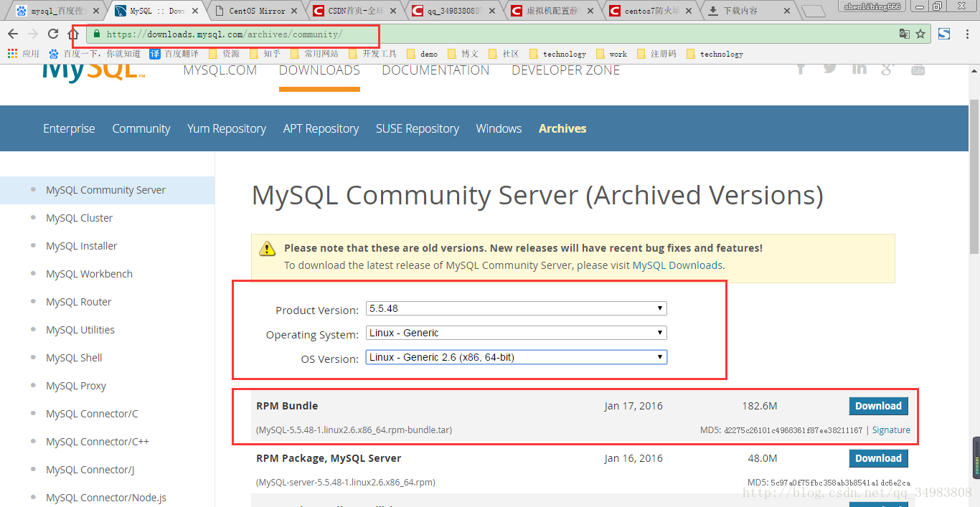Close the 下载内容 downloads tab

(x=787, y=11)
